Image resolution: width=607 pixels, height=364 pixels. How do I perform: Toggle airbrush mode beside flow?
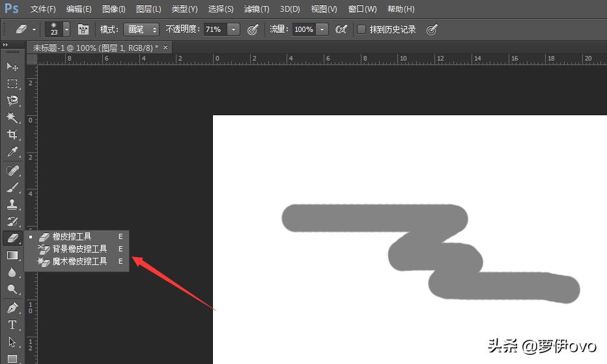[341, 30]
